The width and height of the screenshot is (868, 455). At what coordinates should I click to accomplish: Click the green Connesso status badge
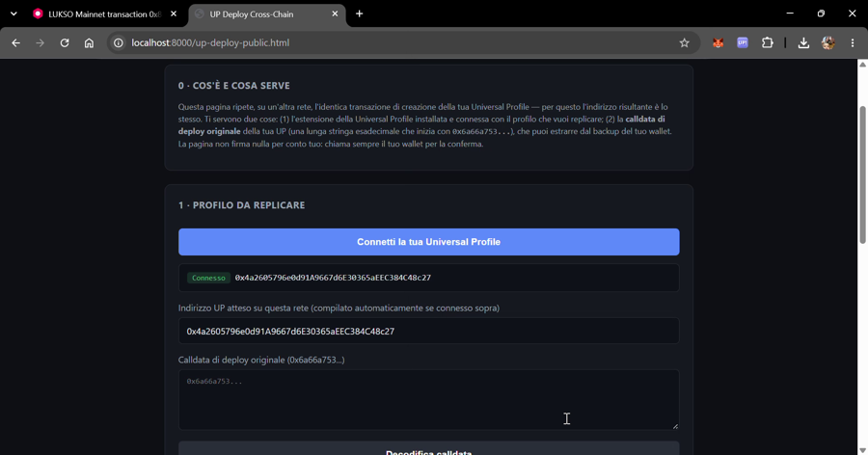tap(208, 278)
